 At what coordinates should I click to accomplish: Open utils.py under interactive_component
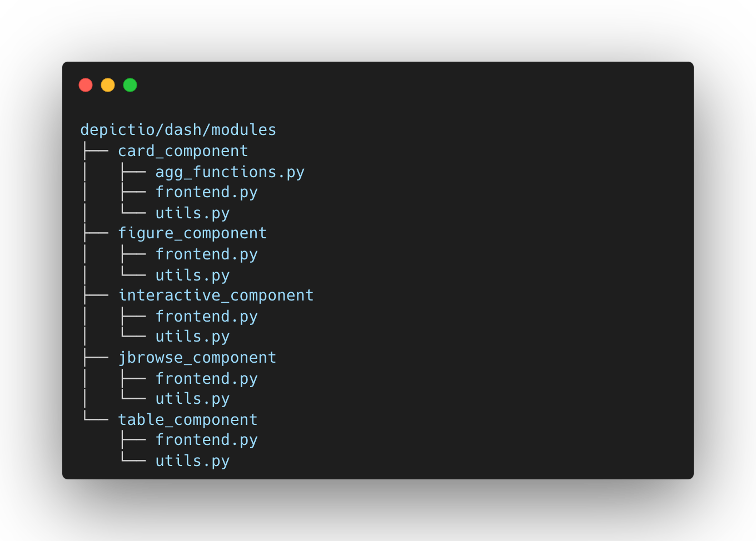click(x=192, y=337)
